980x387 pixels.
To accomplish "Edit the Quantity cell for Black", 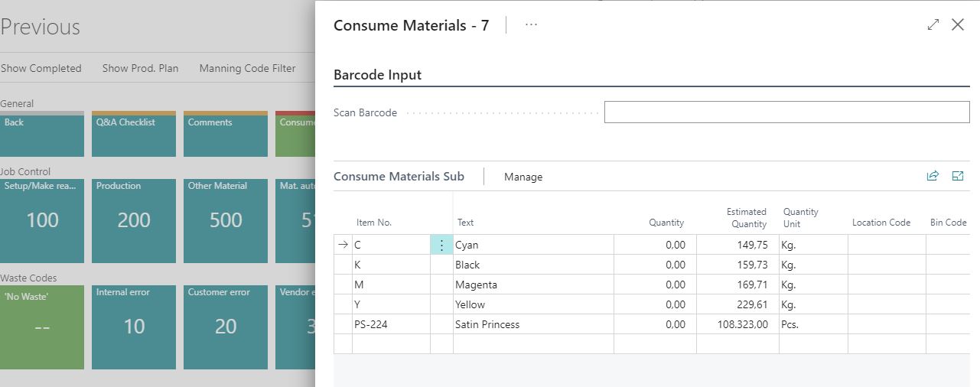I will pos(655,265).
